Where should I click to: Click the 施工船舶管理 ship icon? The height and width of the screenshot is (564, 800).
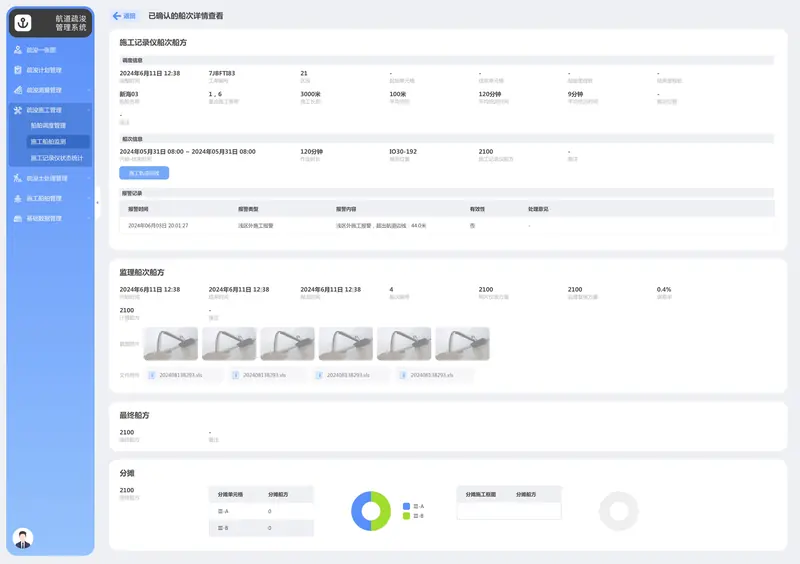click(x=18, y=198)
